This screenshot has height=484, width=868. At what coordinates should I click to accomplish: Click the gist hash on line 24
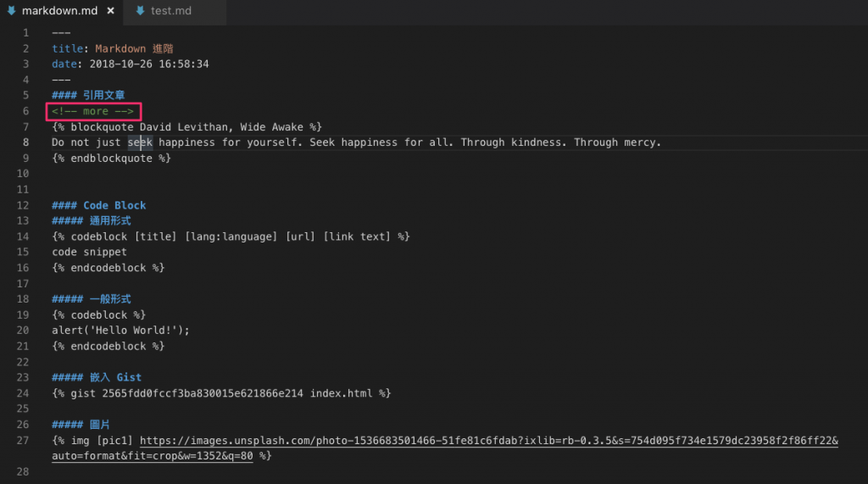click(203, 394)
